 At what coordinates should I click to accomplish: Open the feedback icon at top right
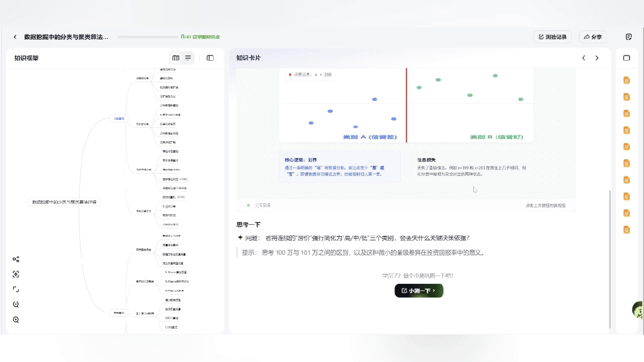click(628, 36)
